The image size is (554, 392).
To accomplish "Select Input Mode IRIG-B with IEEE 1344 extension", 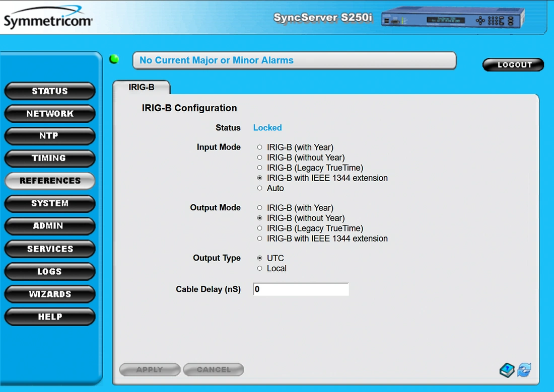I will (x=260, y=178).
